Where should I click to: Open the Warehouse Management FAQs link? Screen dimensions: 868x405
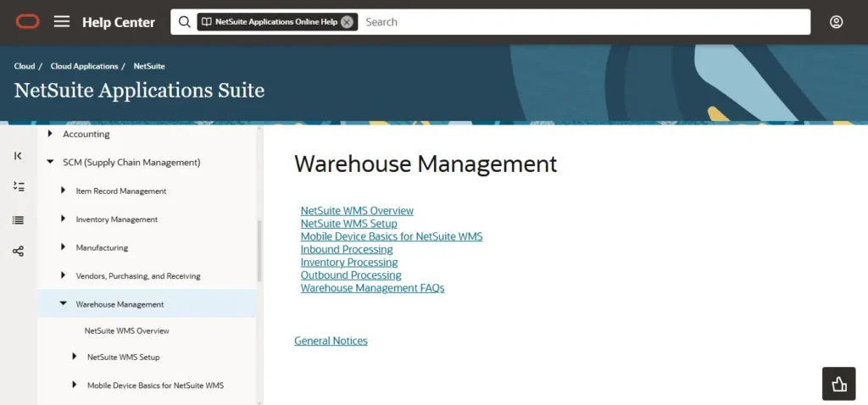coord(372,288)
